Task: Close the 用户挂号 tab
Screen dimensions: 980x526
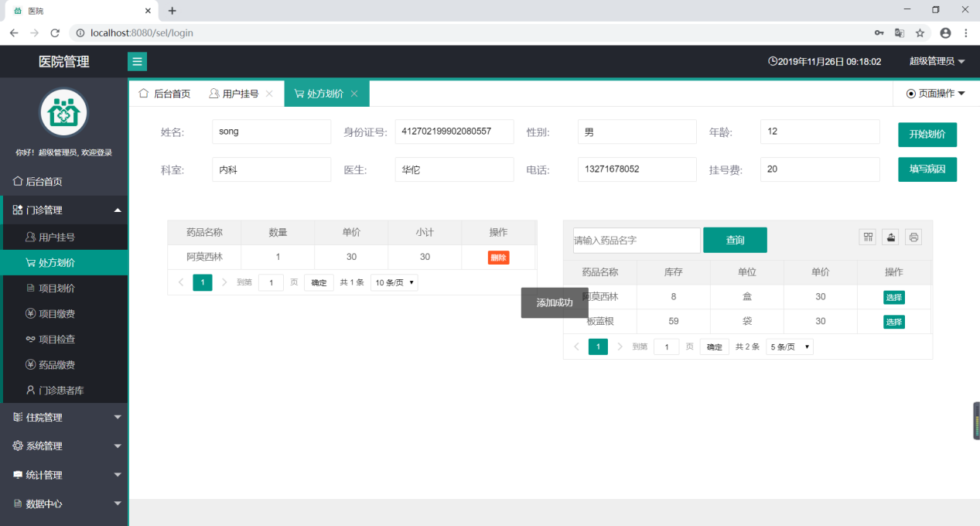Action: click(x=269, y=94)
